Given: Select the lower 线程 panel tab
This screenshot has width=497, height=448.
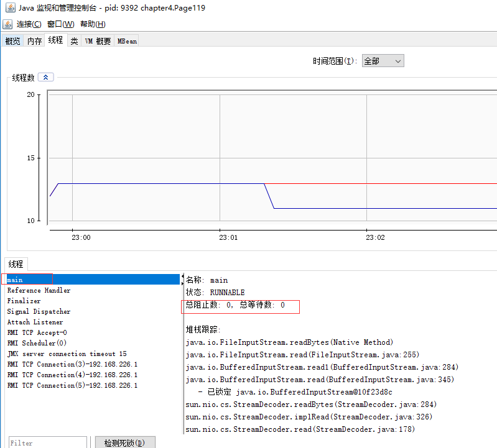Looking at the screenshot, I should (16, 264).
